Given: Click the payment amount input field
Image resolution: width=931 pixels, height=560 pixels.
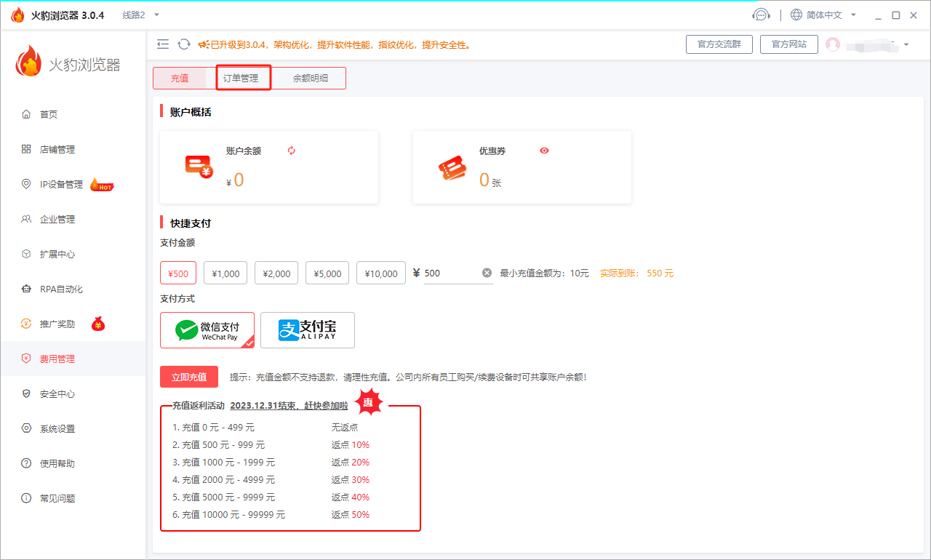Looking at the screenshot, I should point(451,273).
